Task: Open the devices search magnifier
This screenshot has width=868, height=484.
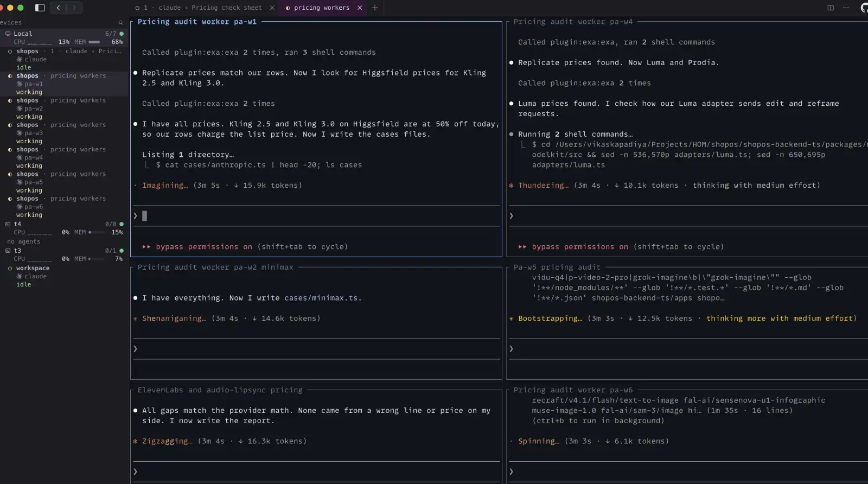Action: coord(120,23)
